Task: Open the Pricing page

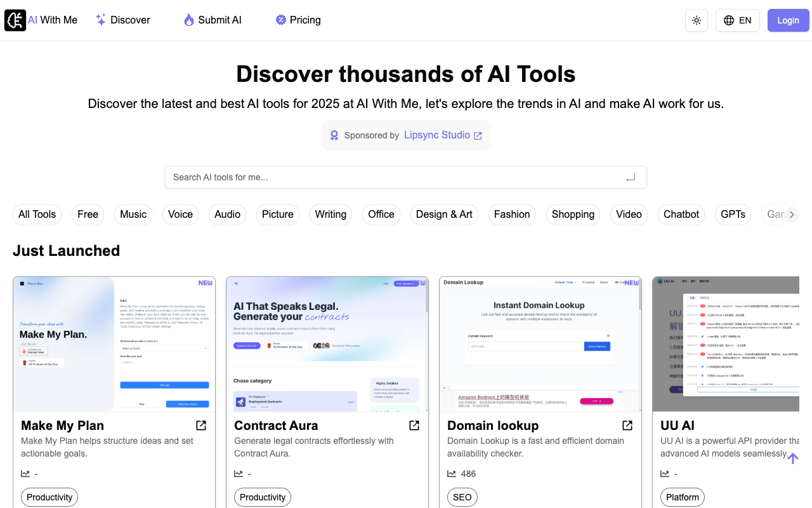Action: pos(298,20)
